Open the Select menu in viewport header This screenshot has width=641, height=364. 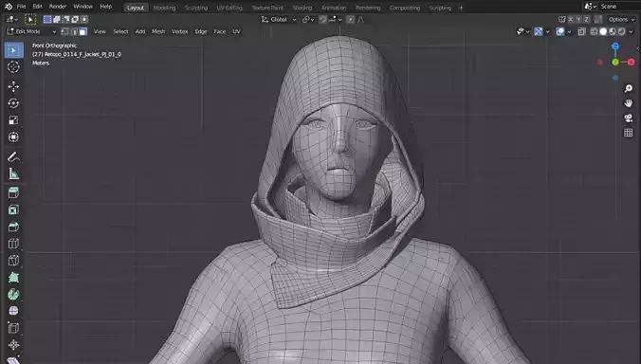120,31
